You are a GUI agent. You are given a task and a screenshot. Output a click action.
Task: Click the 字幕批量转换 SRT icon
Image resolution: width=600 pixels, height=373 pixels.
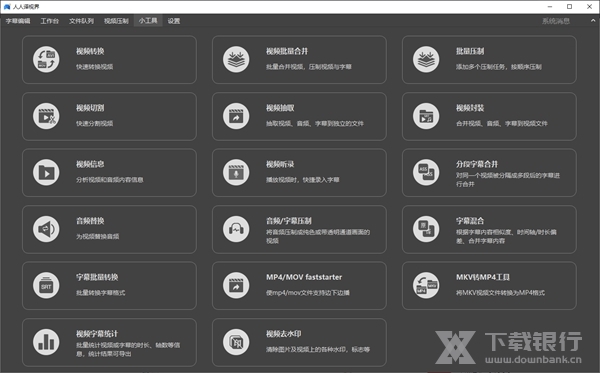click(46, 285)
